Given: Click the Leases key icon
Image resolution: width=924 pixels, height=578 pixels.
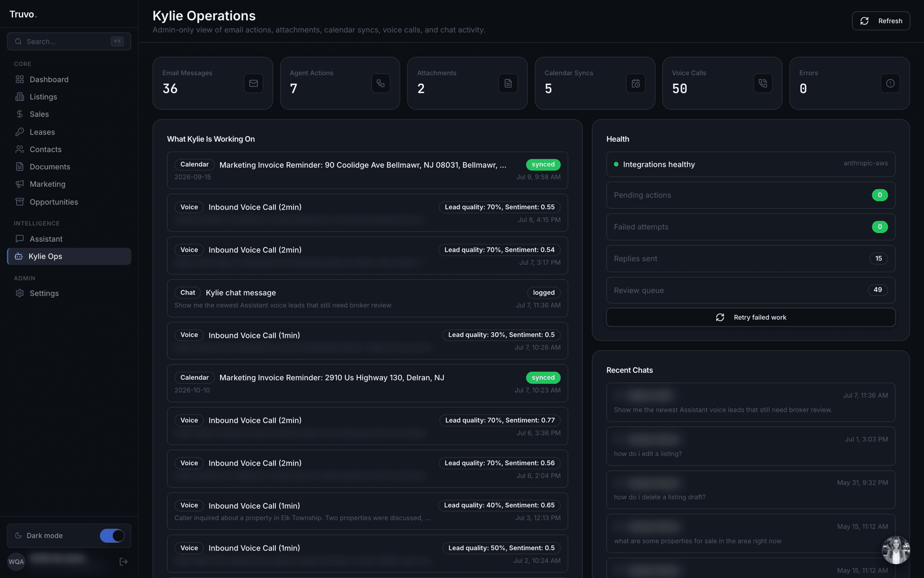Looking at the screenshot, I should tap(19, 132).
